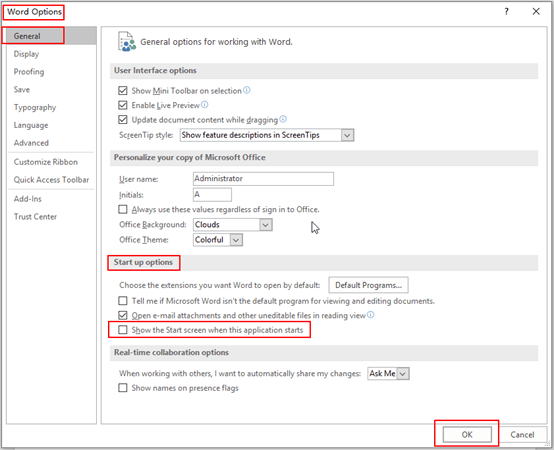Open the Customize Ribbon category
Viewport: 554px width, 450px height.
click(46, 162)
